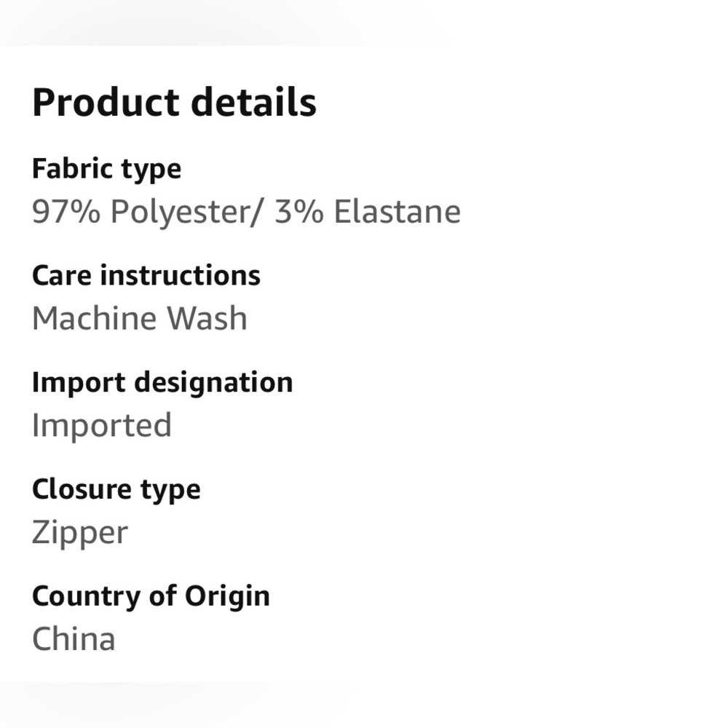Select the Care instructions label
Screen dimensions: 728x728
[x=146, y=276]
